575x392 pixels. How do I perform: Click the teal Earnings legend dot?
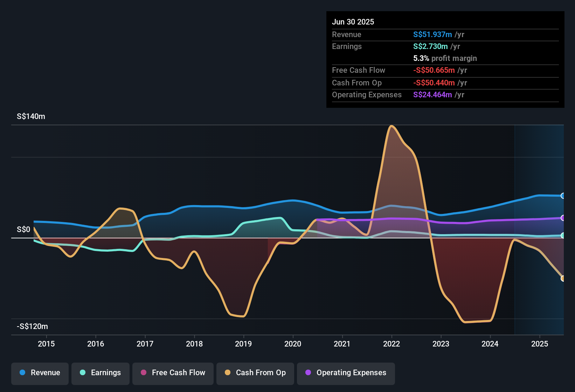point(83,373)
